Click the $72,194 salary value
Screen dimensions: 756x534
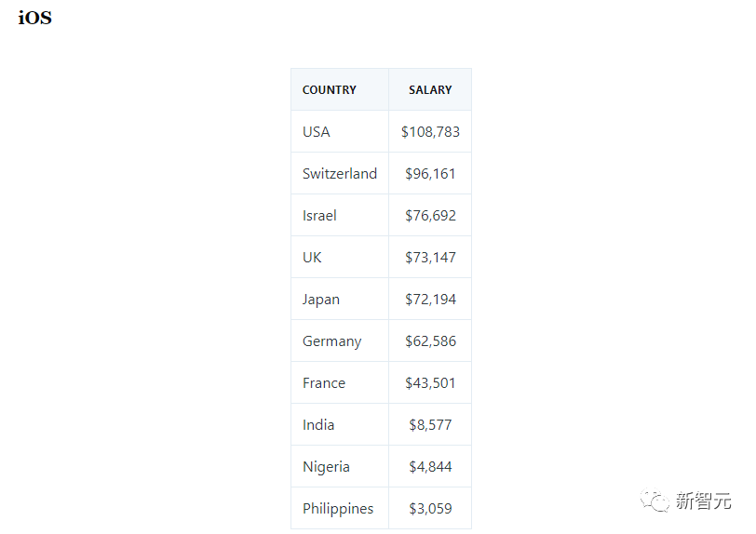pos(430,300)
